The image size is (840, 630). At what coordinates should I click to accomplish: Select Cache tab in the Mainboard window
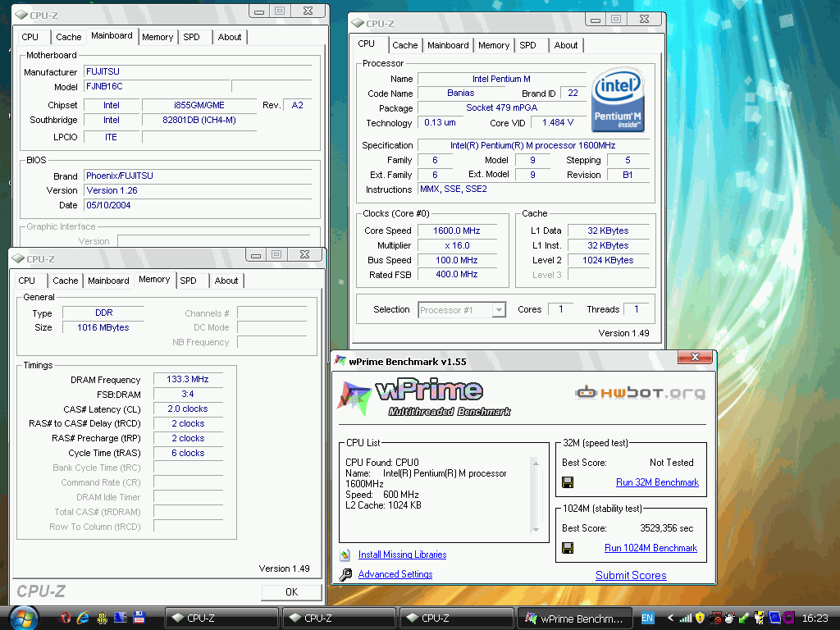[69, 37]
